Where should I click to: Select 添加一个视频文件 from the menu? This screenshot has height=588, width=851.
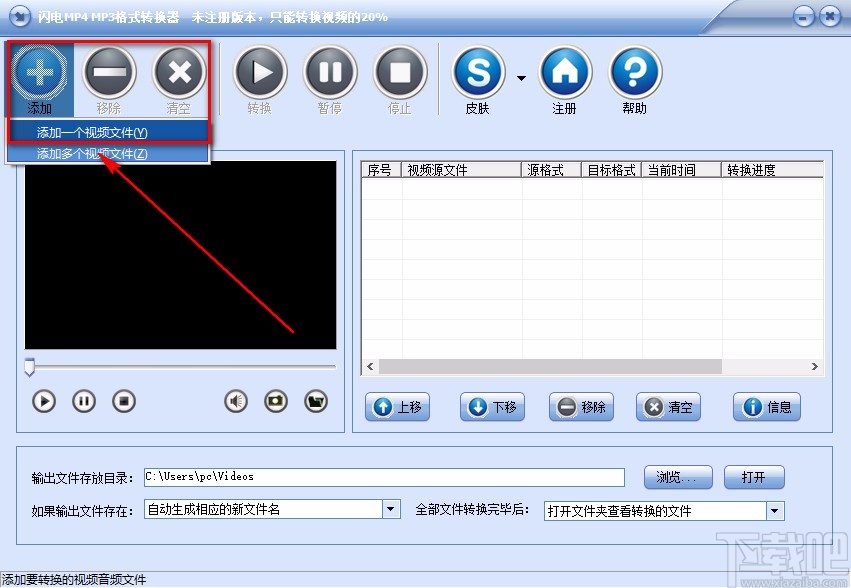pos(108,132)
